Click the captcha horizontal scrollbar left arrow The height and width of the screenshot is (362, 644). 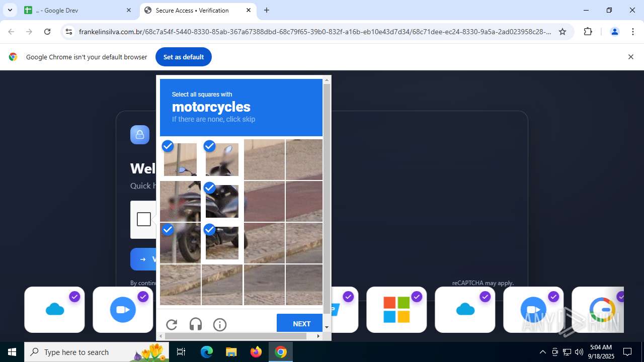(x=161, y=336)
